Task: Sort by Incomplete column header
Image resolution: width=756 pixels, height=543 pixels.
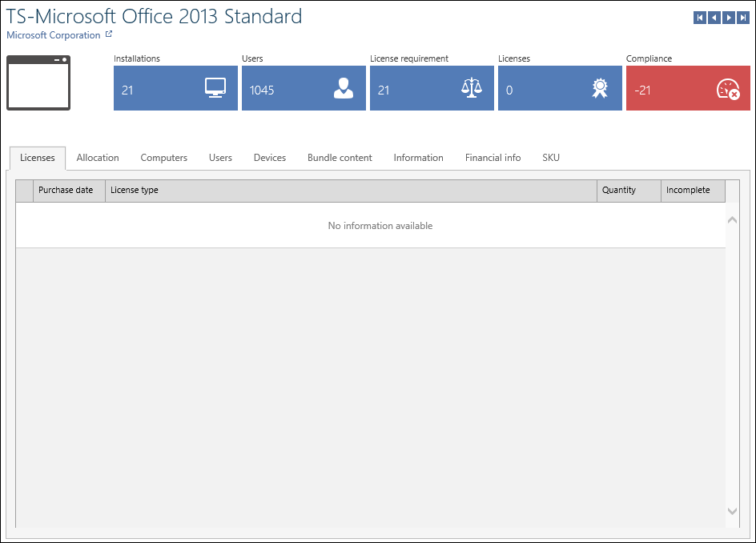Action: tap(693, 191)
